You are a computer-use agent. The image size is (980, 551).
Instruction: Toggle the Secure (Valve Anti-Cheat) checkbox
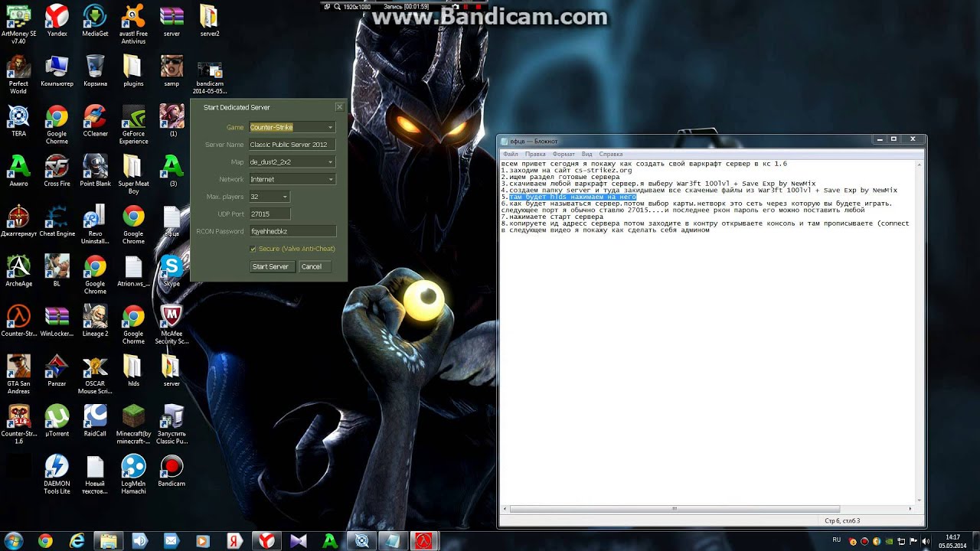(x=253, y=249)
